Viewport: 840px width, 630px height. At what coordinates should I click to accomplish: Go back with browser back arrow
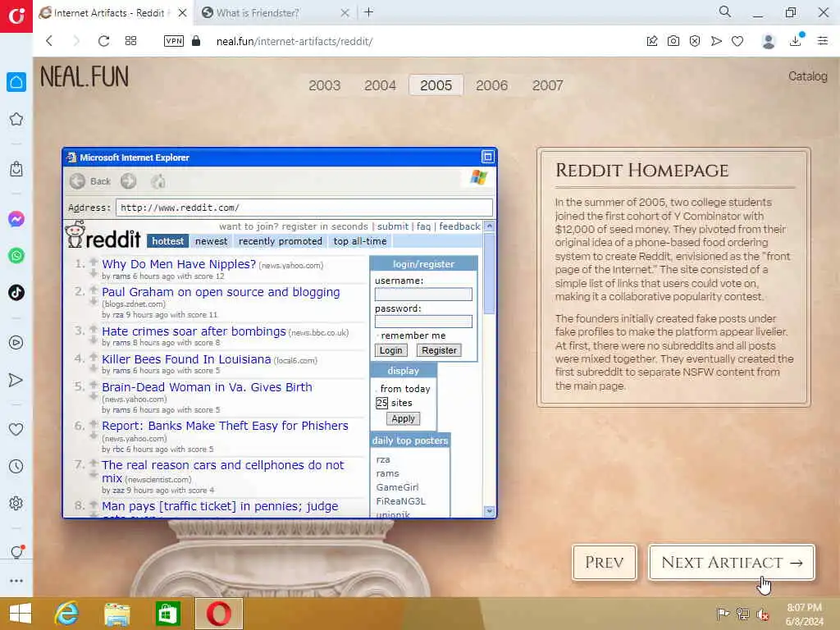[49, 41]
